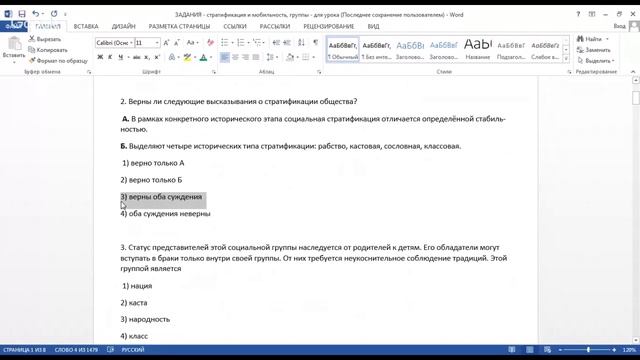
Task: Expand the styles gallery More arrow
Action: [566, 59]
